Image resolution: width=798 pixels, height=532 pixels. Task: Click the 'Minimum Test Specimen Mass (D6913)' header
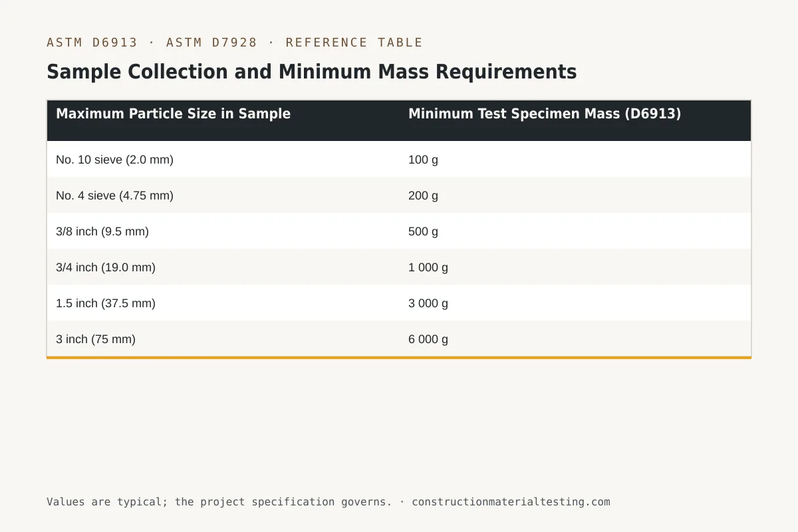(x=575, y=120)
